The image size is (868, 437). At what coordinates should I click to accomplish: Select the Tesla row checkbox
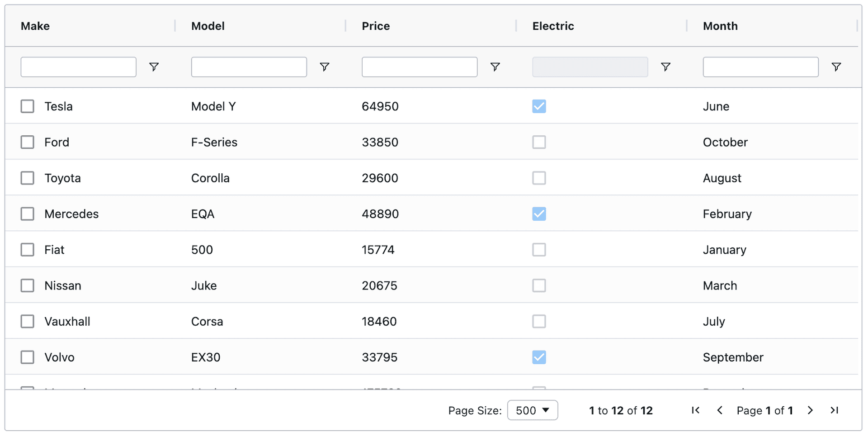[x=28, y=106]
